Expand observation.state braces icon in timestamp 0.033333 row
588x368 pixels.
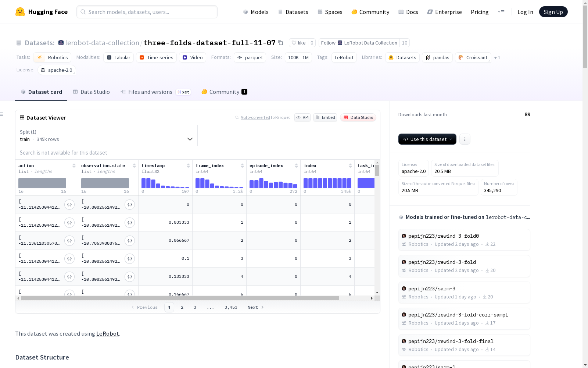coord(130,223)
